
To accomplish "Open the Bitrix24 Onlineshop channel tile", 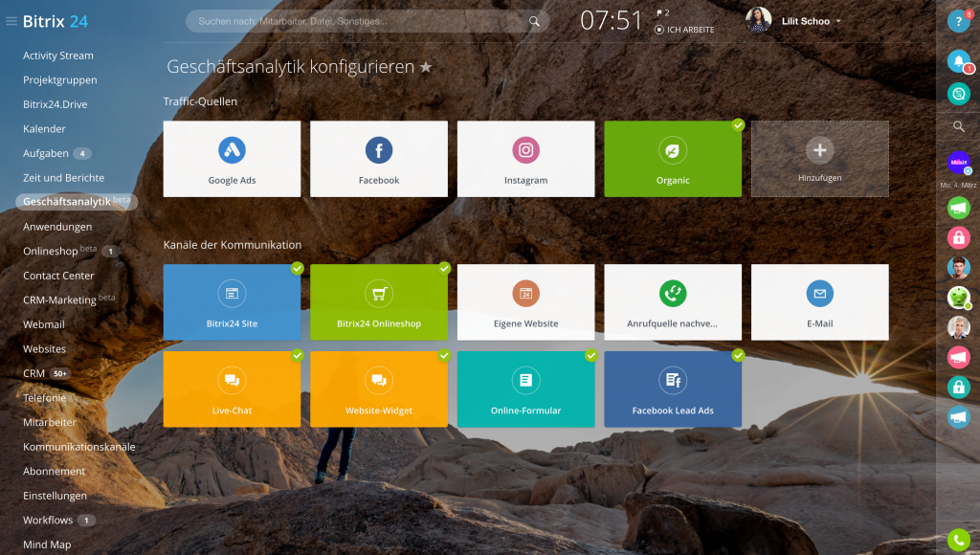I will tap(379, 302).
